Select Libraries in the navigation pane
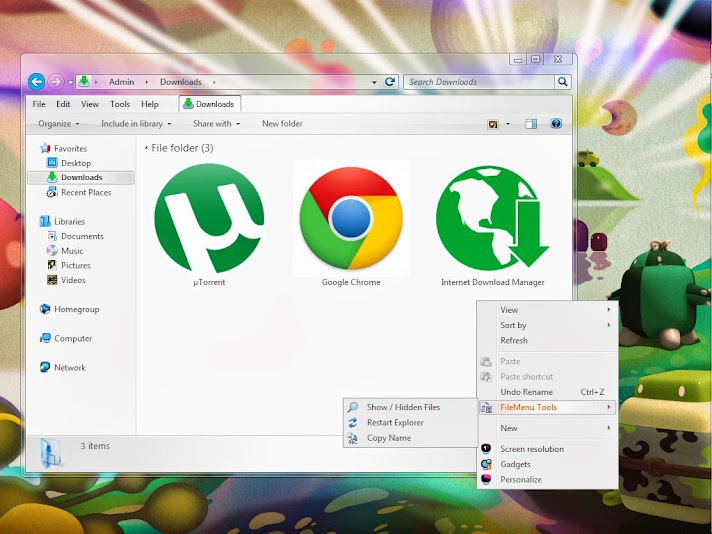This screenshot has width=712, height=534. coord(69,222)
